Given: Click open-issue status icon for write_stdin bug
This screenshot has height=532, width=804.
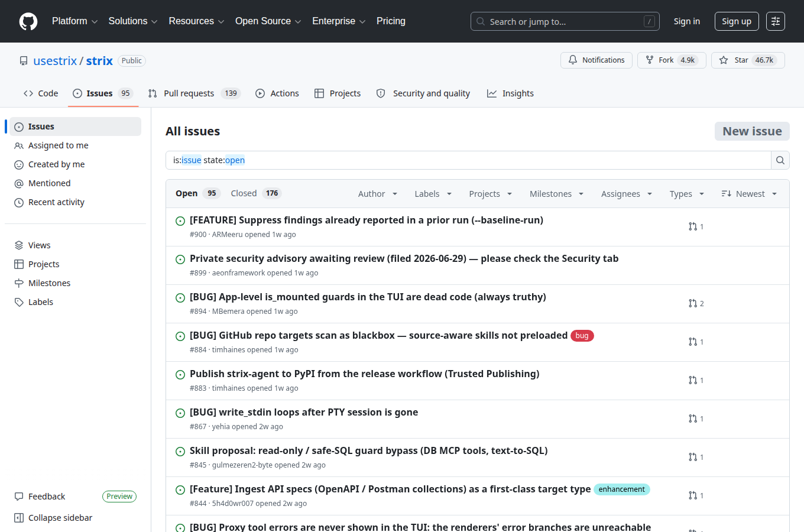Looking at the screenshot, I should tap(180, 413).
